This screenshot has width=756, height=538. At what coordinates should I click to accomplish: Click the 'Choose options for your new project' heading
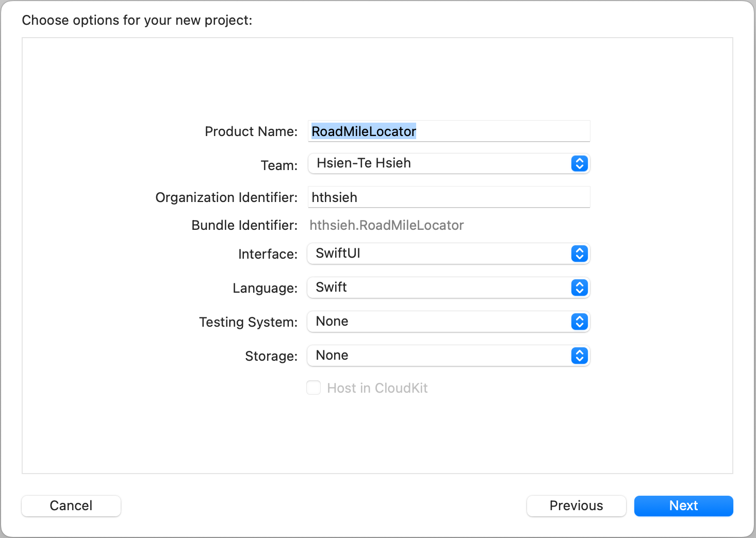137,20
